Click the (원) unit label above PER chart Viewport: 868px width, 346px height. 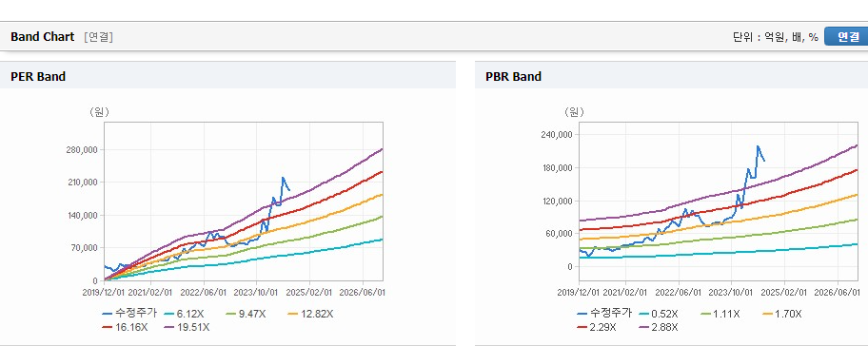pyautogui.click(x=99, y=112)
